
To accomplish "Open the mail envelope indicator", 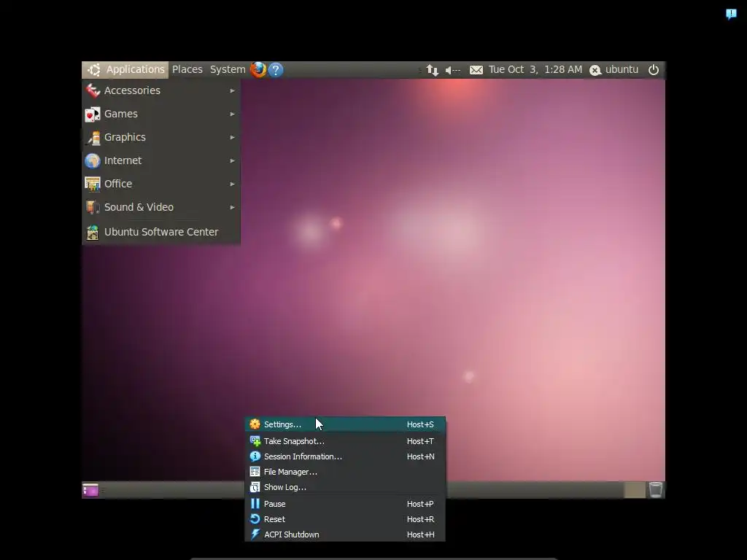I will [476, 70].
